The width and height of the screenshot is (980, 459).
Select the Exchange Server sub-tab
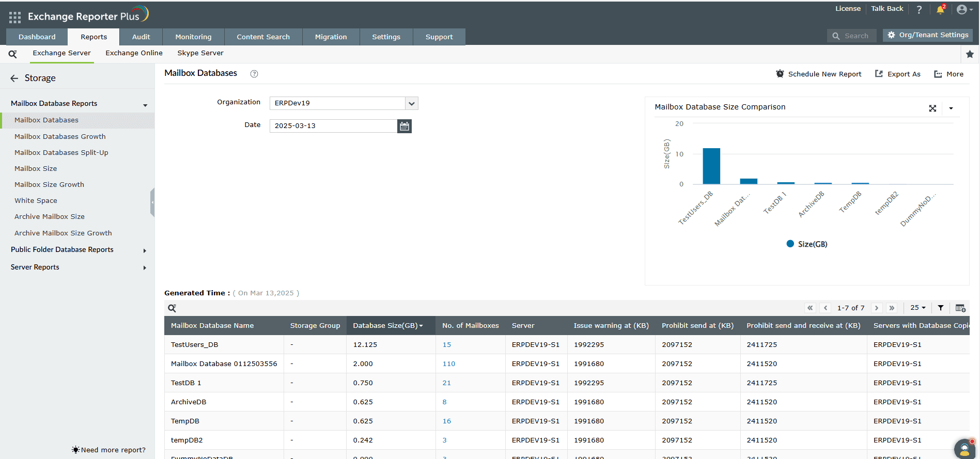[61, 53]
